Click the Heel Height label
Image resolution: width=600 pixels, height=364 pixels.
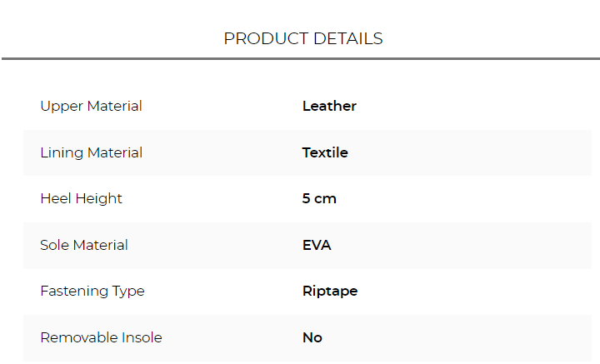click(x=81, y=199)
